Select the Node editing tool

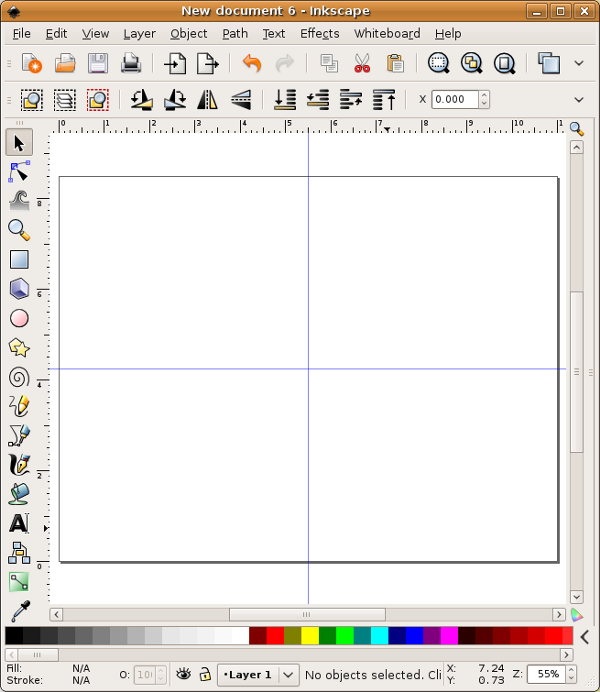[19, 171]
